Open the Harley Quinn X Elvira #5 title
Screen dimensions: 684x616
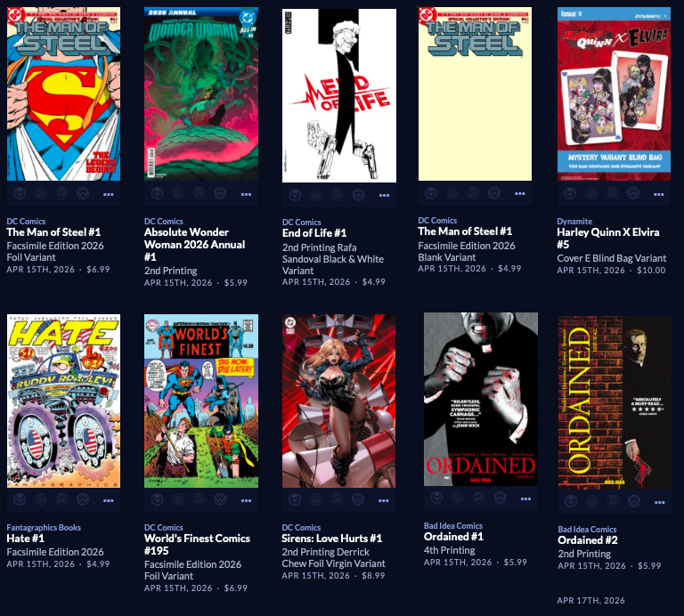(x=608, y=238)
